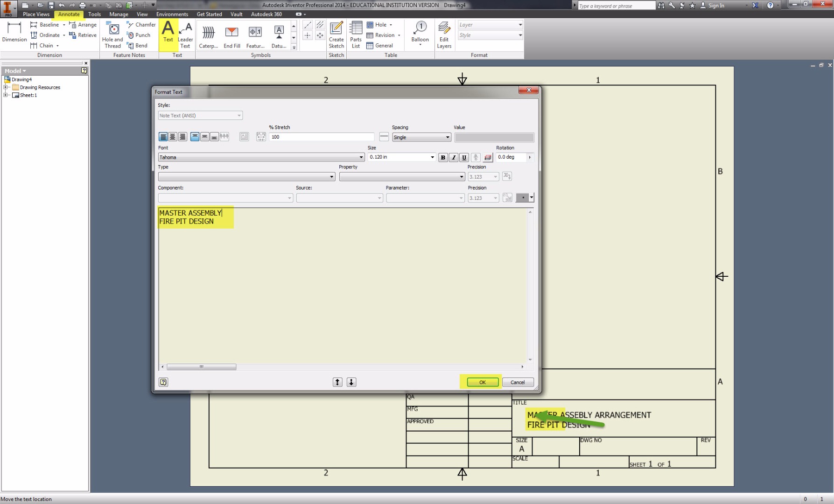This screenshot has width=834, height=504.
Task: Toggle bottom vertical text alignment
Action: (214, 137)
